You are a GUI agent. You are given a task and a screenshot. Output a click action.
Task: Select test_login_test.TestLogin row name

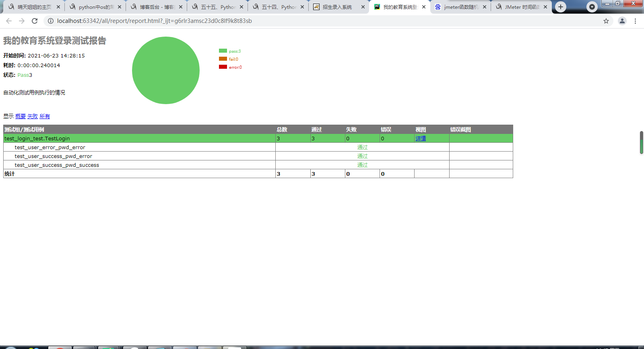click(x=37, y=138)
